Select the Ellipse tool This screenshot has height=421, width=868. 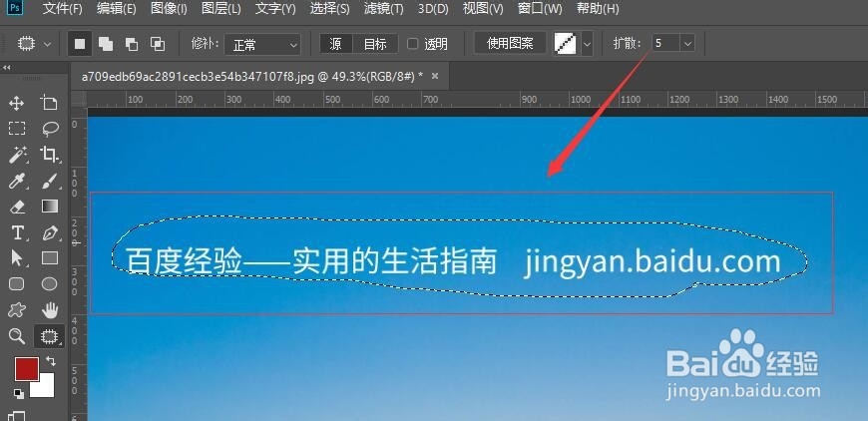pyautogui.click(x=50, y=284)
